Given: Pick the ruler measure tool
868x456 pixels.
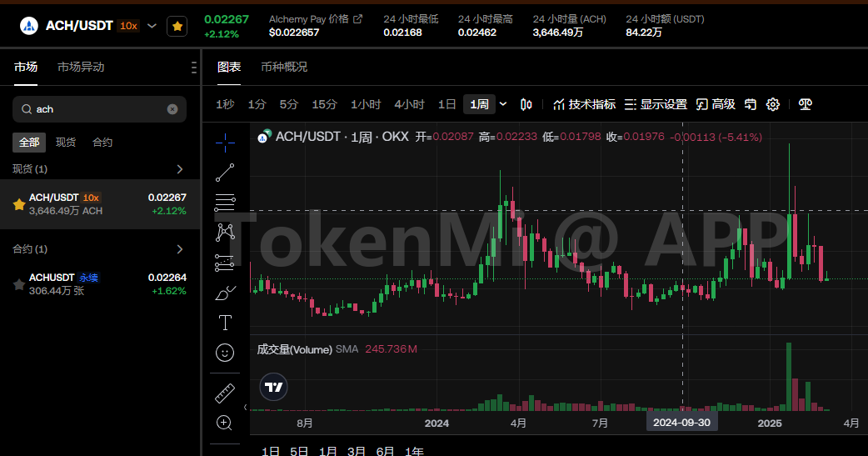Looking at the screenshot, I should pyautogui.click(x=225, y=393).
